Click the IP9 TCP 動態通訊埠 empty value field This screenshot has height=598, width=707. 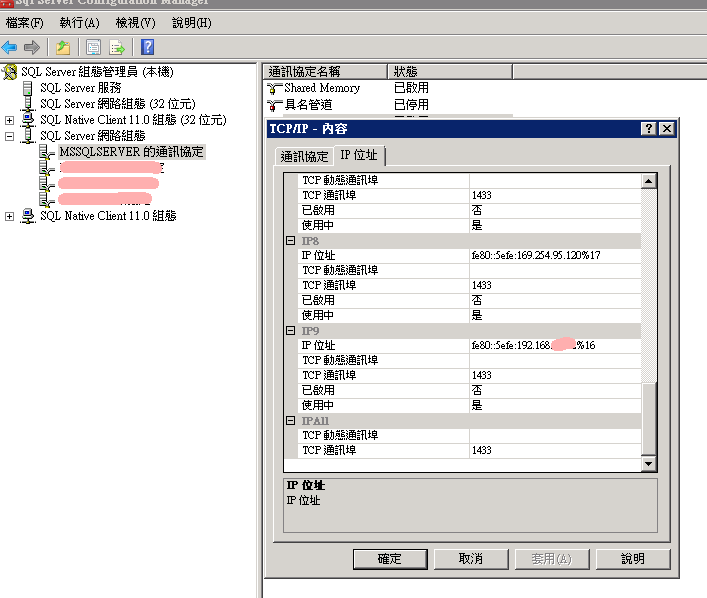tap(555, 360)
